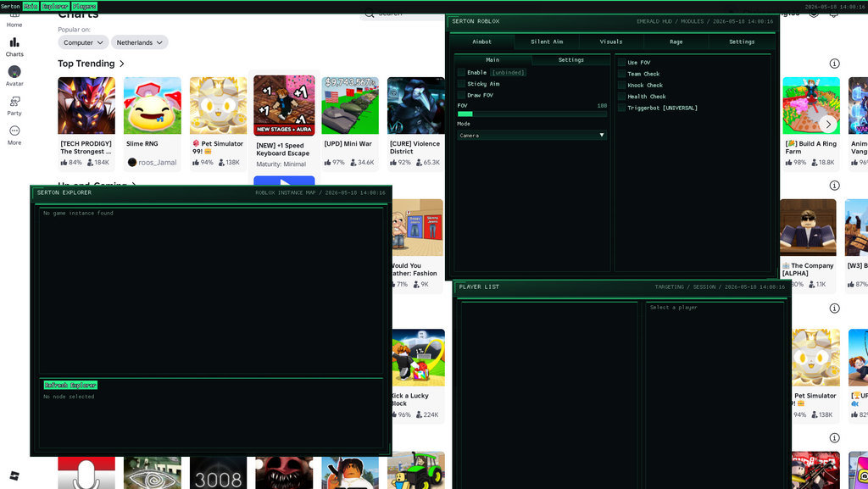Open the +1 Speed Keyboard Escape thumbnail
Image resolution: width=868 pixels, height=489 pixels.
tap(284, 105)
